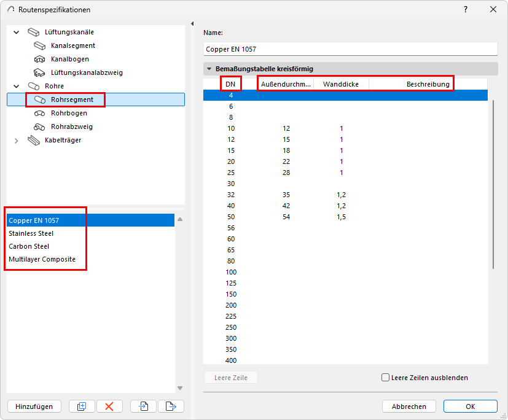Click the Rohre pipe icon

click(34, 86)
